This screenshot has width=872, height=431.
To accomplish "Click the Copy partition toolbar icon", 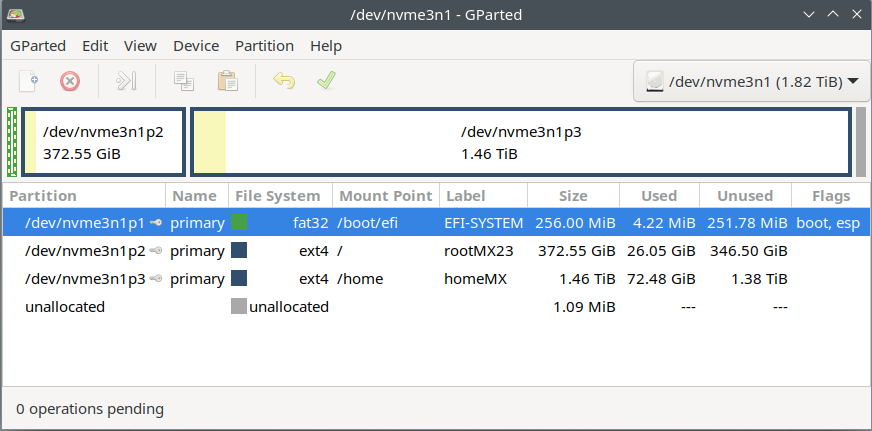I will tap(184, 81).
